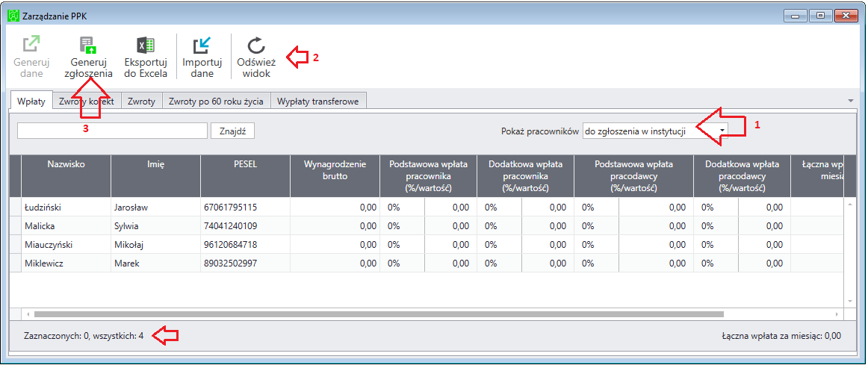868x365 pixels.
Task: Click vertical scrollbar up arrow
Action: pyautogui.click(x=850, y=204)
